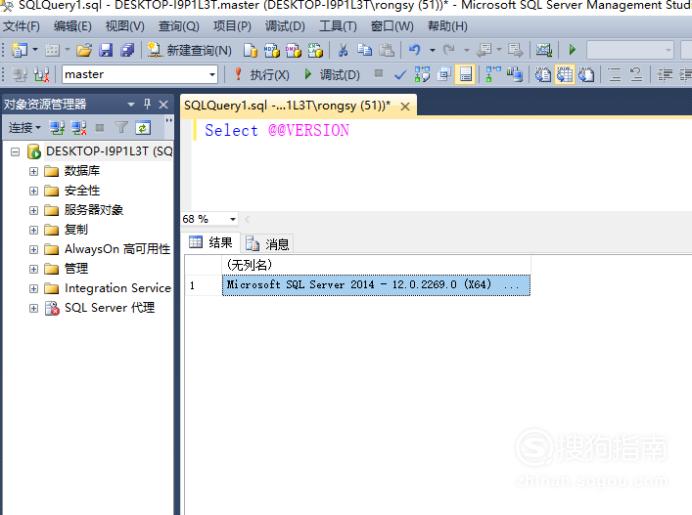Image resolution: width=692 pixels, height=515 pixels.
Task: Close the SQLQuery1.sql tab
Action: (405, 106)
